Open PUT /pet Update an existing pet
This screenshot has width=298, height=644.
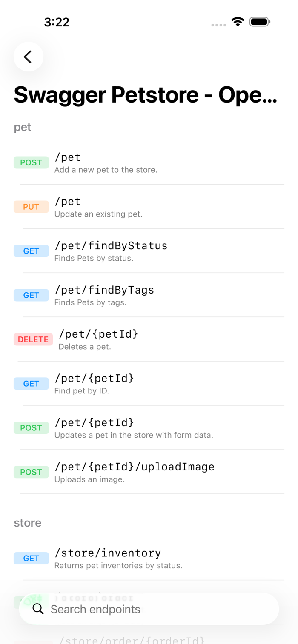pos(149,207)
